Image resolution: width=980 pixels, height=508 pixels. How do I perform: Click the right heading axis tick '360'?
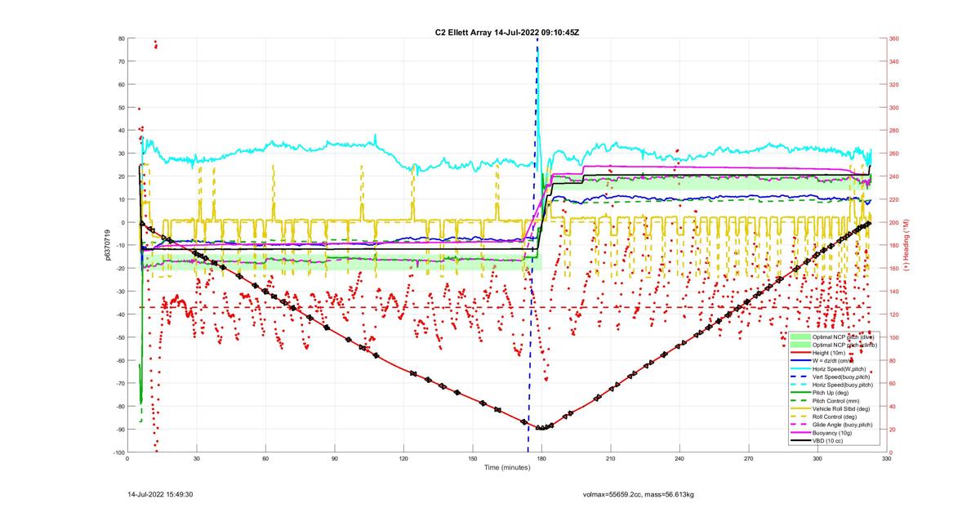click(x=895, y=38)
